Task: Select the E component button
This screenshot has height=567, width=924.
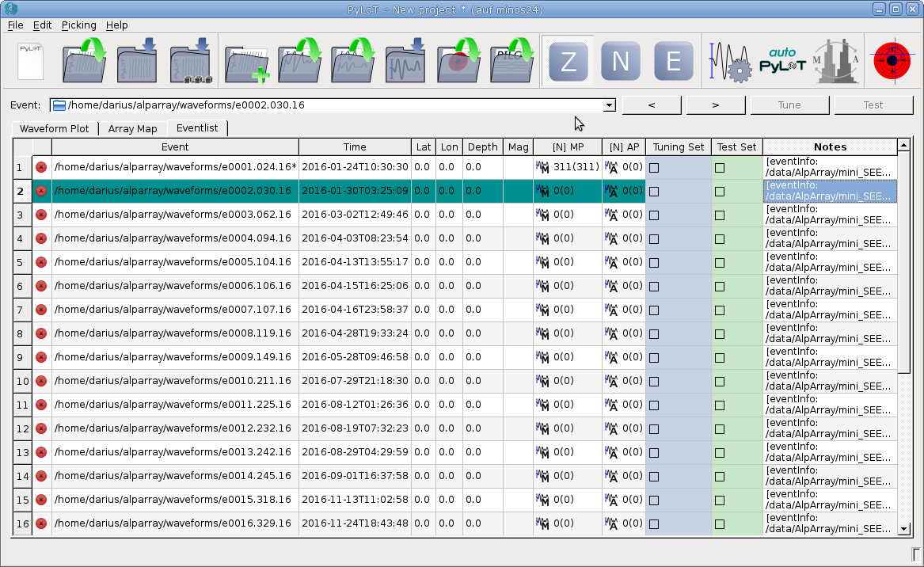Action: pos(673,62)
